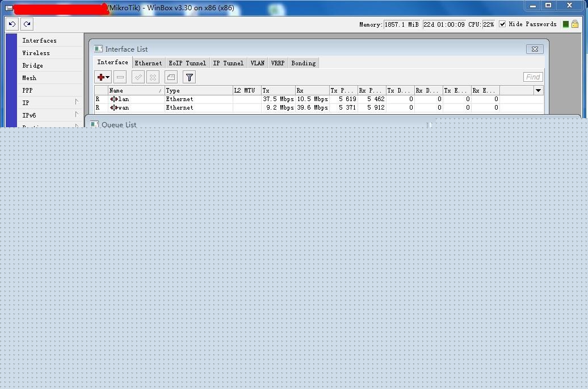Click the Redo arrow icon in WinBox toolbar
The image size is (588, 389).
click(x=27, y=24)
